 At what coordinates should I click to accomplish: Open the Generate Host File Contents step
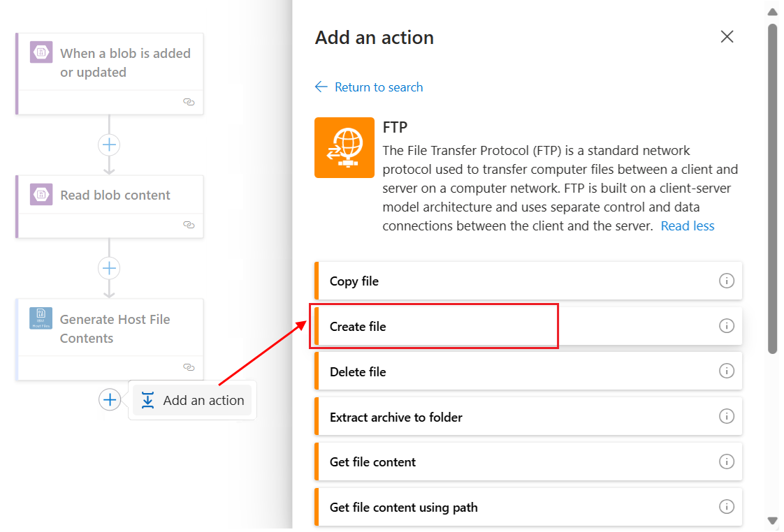115,329
